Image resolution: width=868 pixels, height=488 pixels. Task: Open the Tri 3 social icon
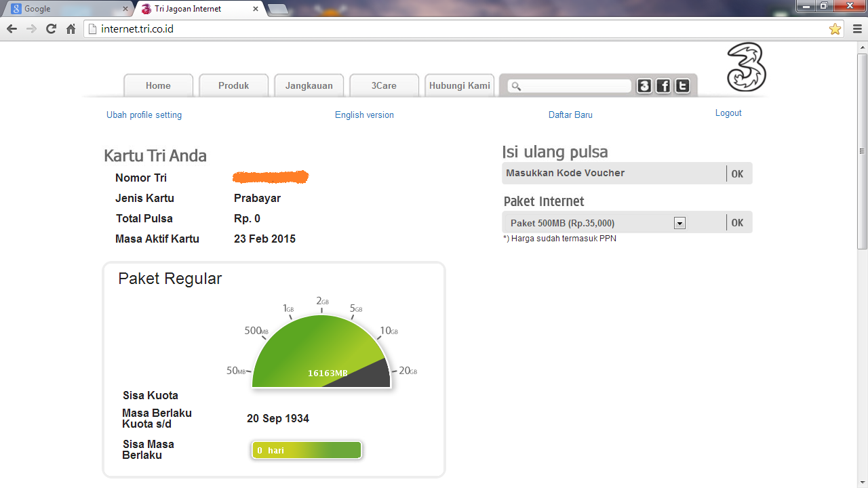[644, 86]
